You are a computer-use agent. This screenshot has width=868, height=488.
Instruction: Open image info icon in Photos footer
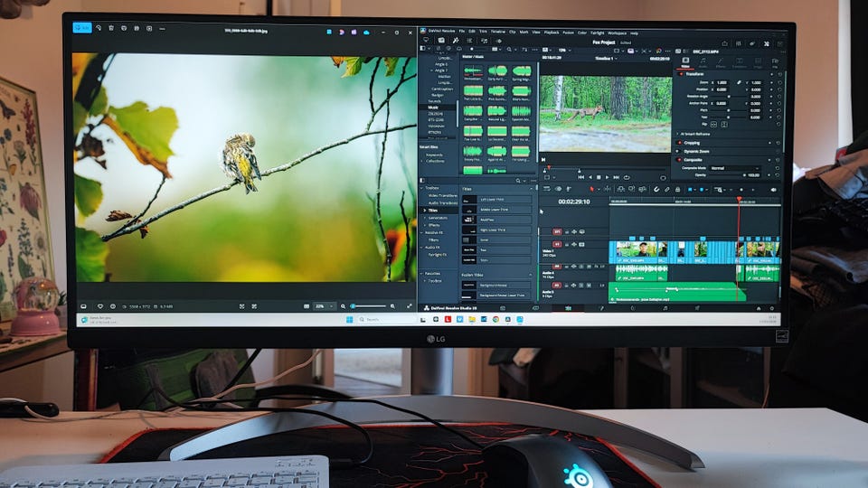(x=113, y=306)
